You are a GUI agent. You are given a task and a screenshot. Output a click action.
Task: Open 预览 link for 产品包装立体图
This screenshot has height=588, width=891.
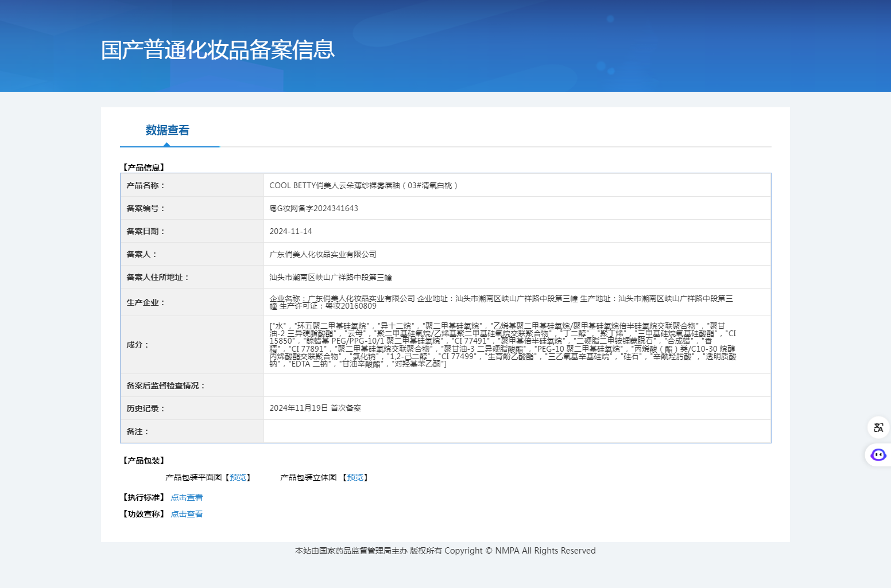(355, 477)
